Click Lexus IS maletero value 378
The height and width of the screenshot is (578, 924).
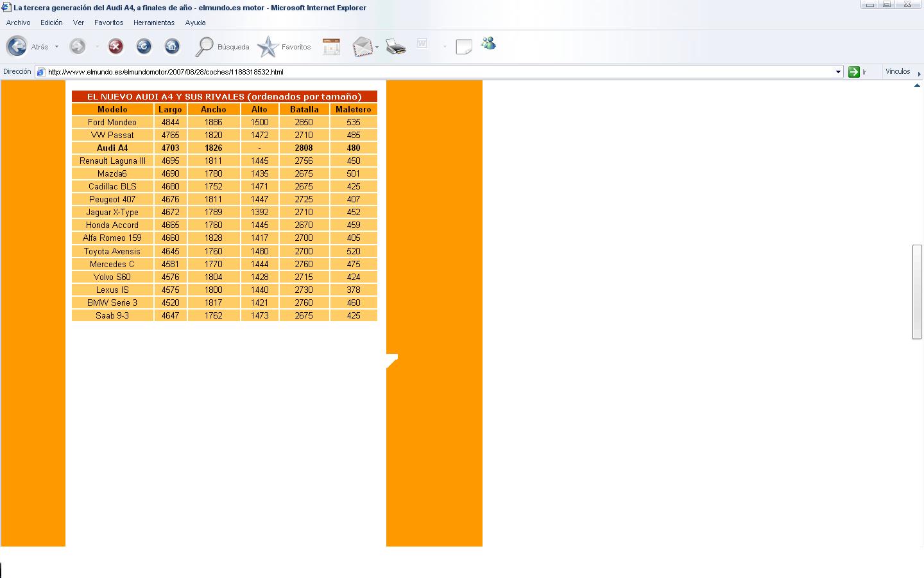pos(354,290)
